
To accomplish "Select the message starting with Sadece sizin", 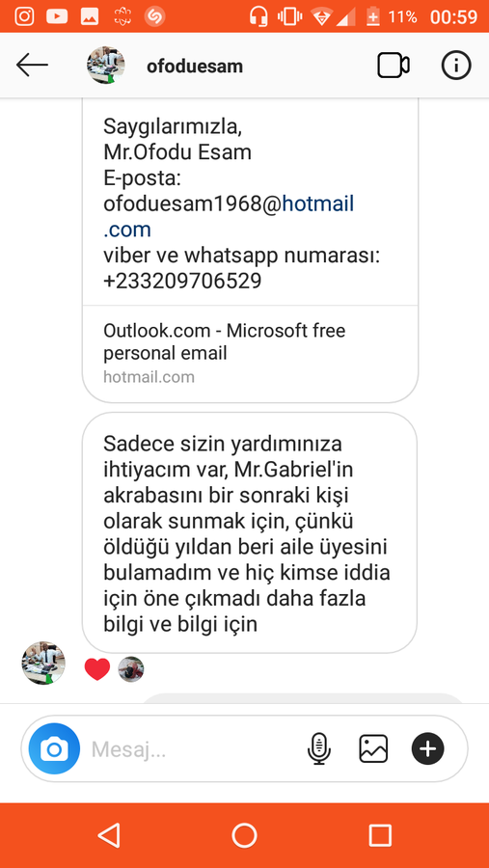I will (250, 532).
